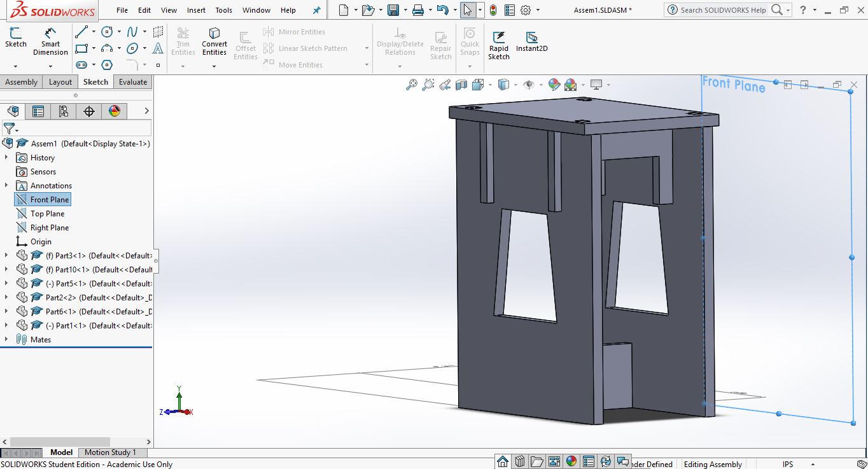Click the Smart Dimension tool
Screen dimensions: 868x469
[50, 41]
